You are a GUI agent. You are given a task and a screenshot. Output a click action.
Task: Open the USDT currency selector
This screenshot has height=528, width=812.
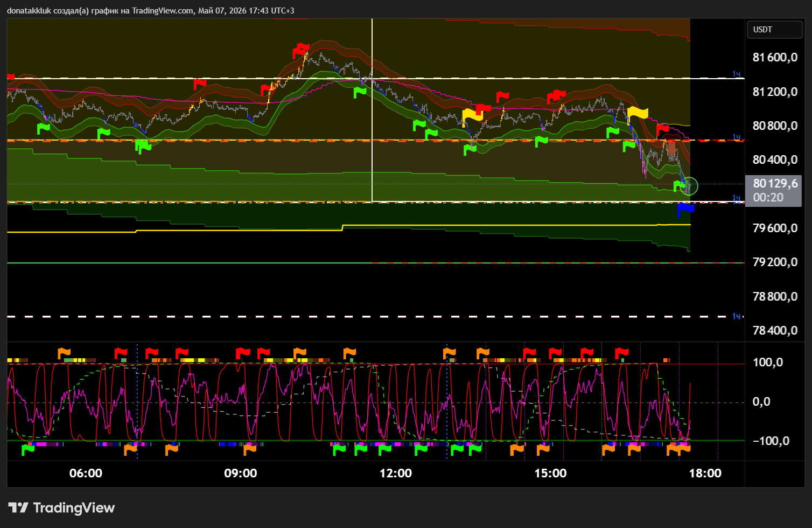(775, 29)
